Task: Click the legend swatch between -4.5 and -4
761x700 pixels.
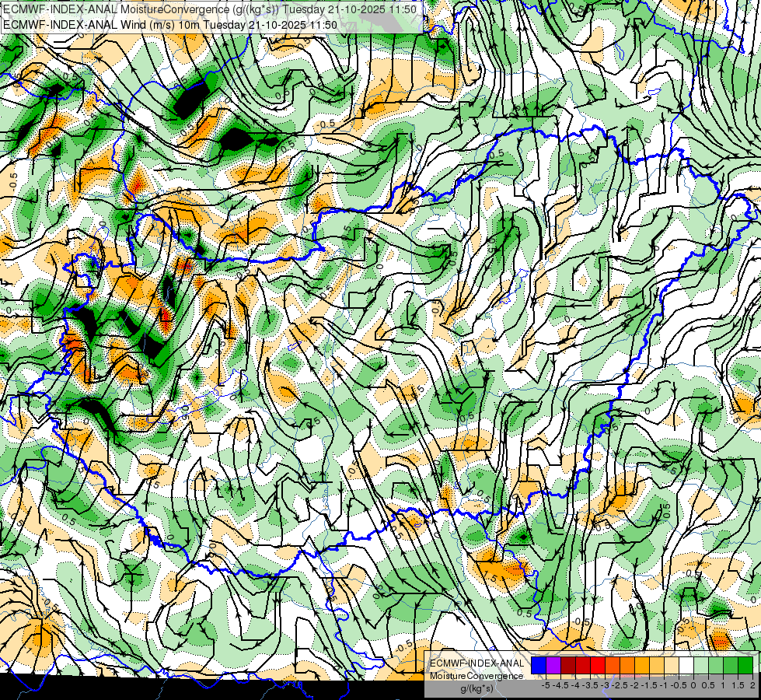Action: pyautogui.click(x=568, y=665)
